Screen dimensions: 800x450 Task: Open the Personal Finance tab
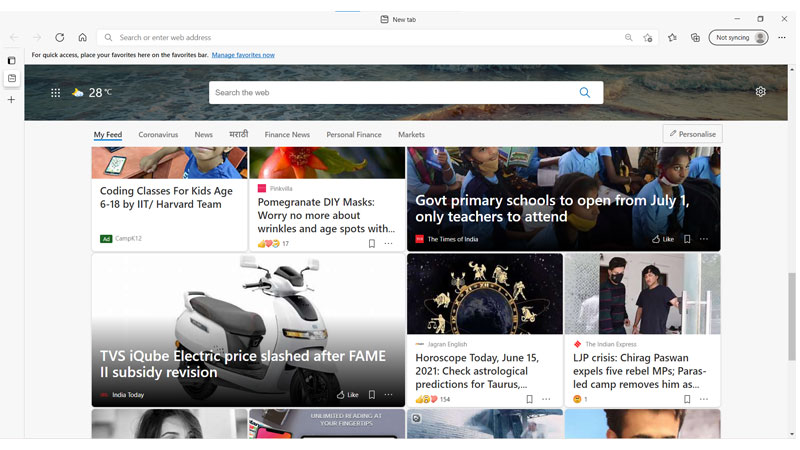tap(354, 135)
